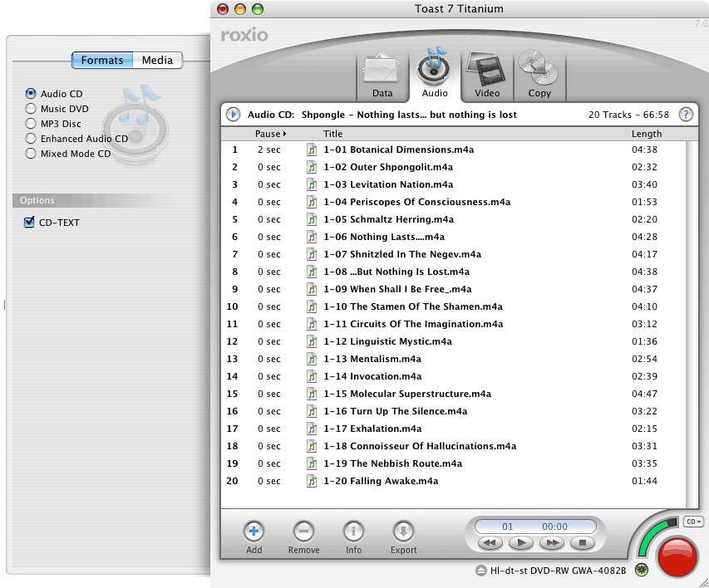Click the big red Burn button
The width and height of the screenshot is (709, 588).
677,556
